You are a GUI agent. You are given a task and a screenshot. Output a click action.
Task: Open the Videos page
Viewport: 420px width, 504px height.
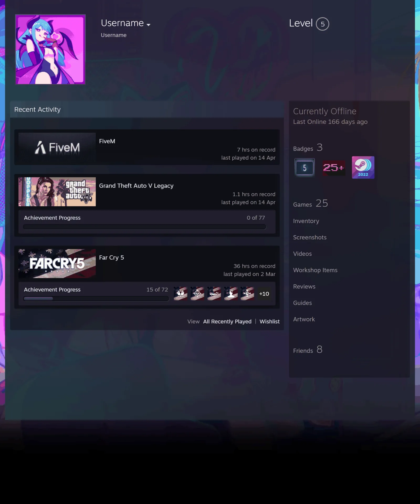[x=302, y=254]
